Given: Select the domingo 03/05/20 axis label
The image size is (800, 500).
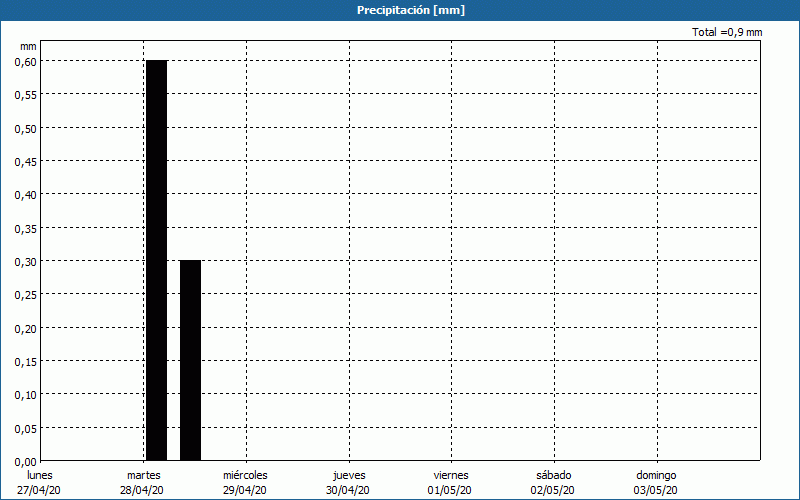Looking at the screenshot, I should (656, 483).
